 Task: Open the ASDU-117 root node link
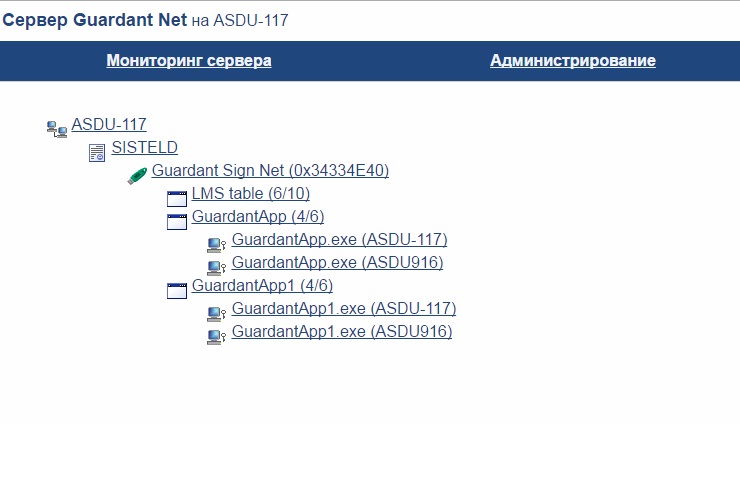109,125
